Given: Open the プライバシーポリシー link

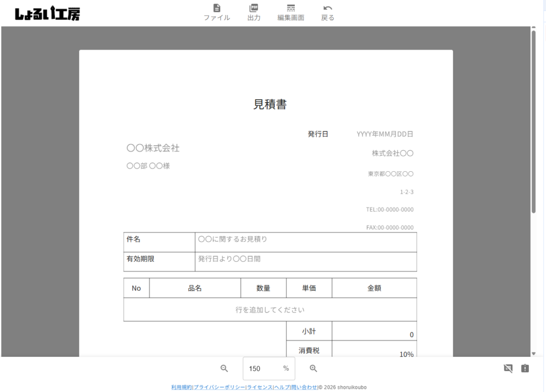Looking at the screenshot, I should pyautogui.click(x=219, y=387).
